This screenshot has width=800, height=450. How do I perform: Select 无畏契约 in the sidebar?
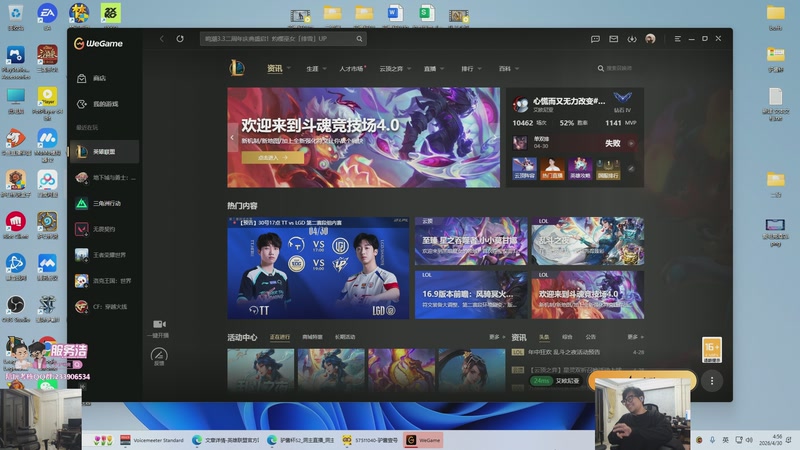pos(104,229)
